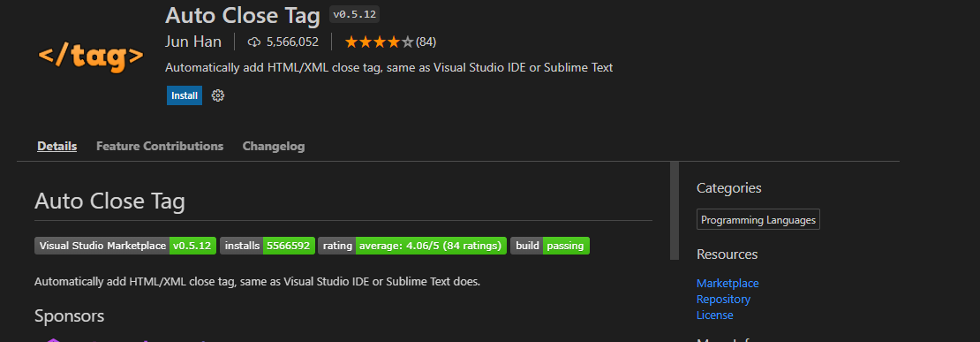This screenshot has height=342, width=980.
Task: Click the orange </tag> extension logo
Action: click(x=91, y=57)
